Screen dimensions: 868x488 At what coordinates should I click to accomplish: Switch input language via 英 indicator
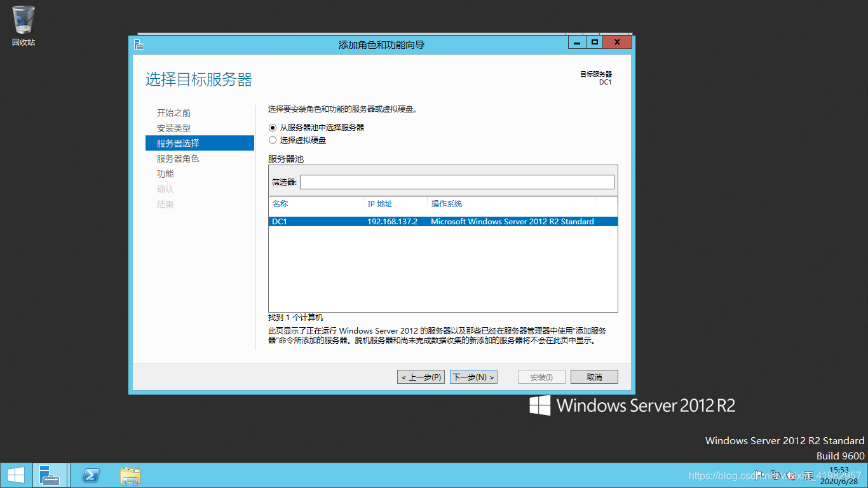coord(808,475)
